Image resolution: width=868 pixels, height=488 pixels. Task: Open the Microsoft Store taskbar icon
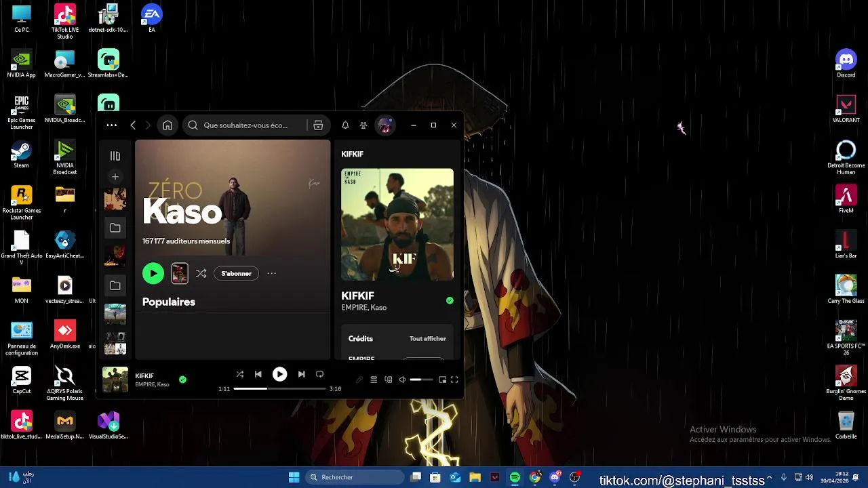point(435,477)
